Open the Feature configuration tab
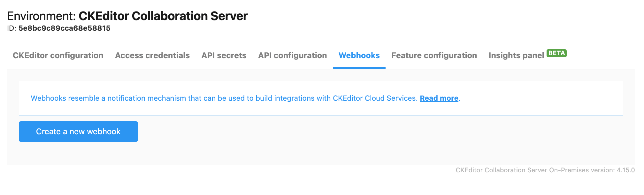 coord(434,55)
